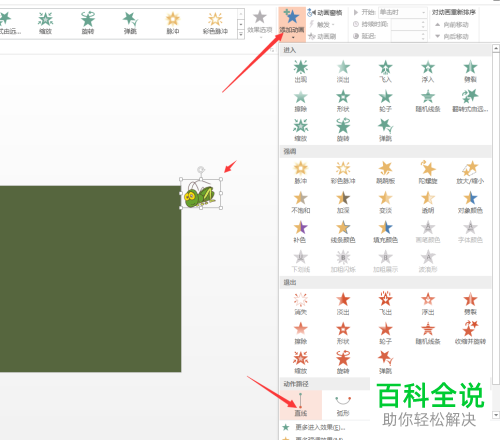Choose Split (劈裂) exit effect
The image size is (500, 440).
[470, 304]
